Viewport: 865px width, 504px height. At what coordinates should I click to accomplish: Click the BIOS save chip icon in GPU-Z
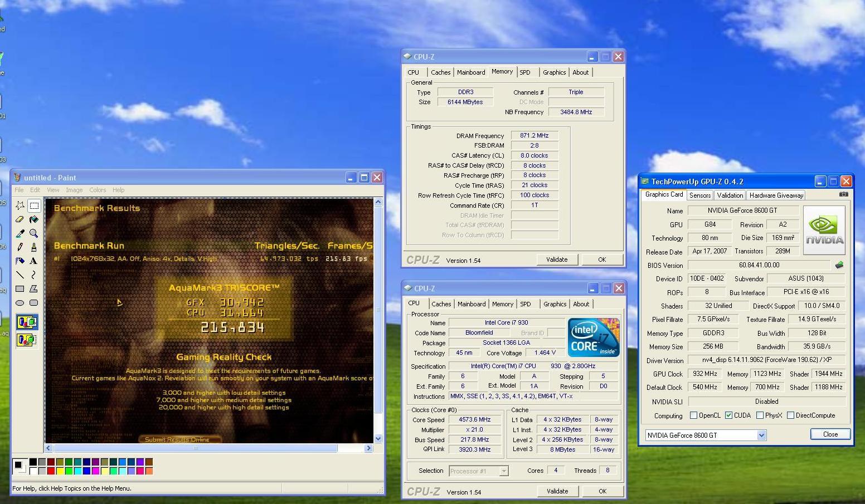click(839, 265)
